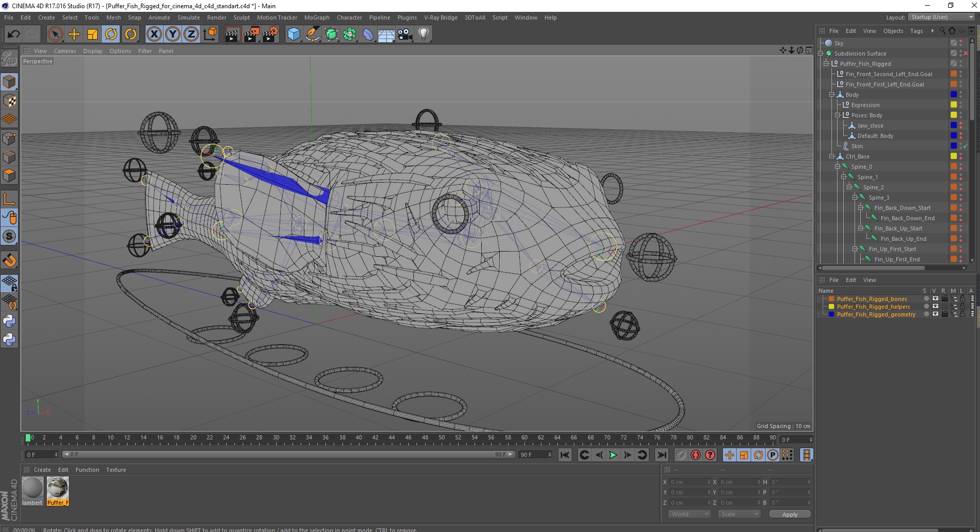The image size is (980, 532).
Task: Collapse the Poses: Body node
Action: [837, 115]
